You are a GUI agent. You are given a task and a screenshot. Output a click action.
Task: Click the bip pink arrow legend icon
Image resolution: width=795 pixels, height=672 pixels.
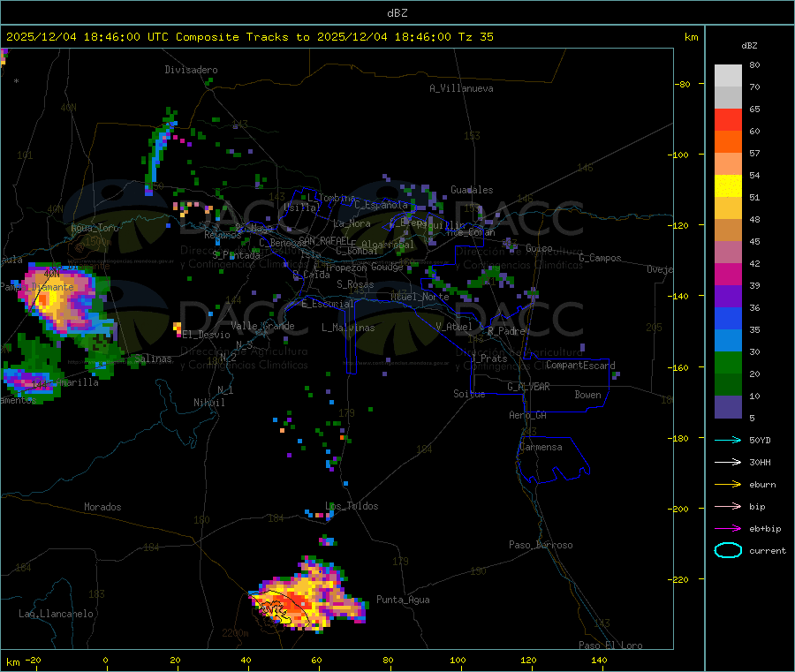728,506
